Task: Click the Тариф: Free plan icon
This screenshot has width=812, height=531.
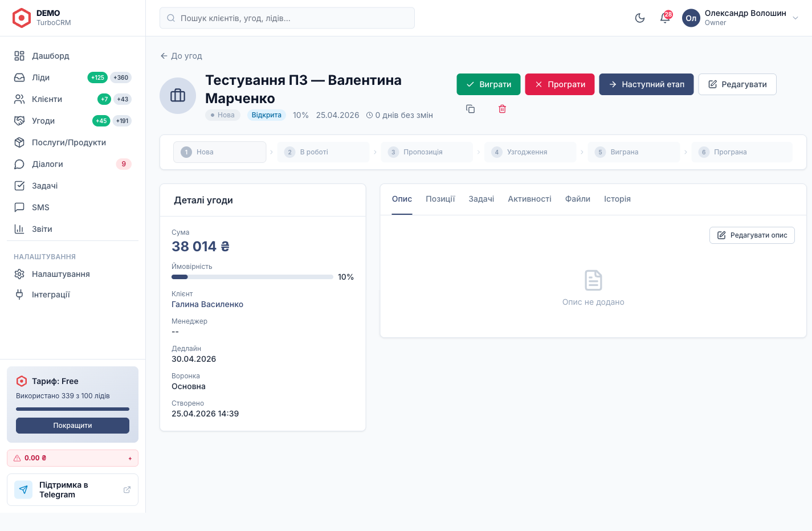Action: [22, 381]
